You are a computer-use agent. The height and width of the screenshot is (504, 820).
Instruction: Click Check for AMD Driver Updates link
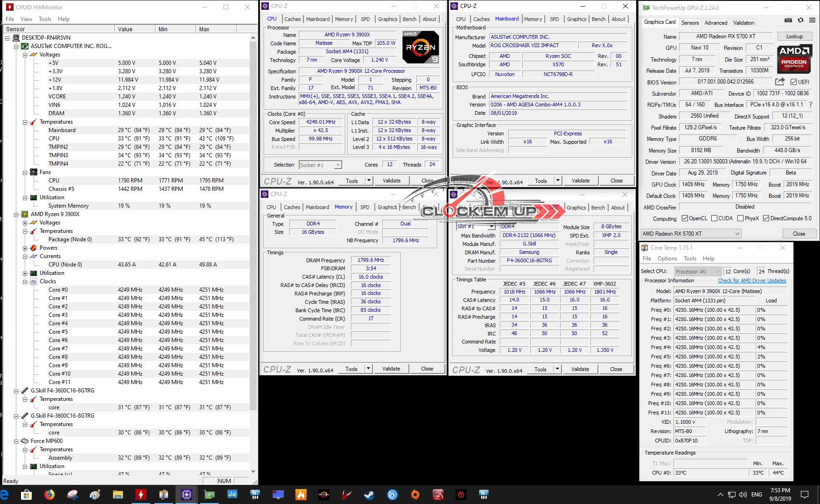point(752,280)
